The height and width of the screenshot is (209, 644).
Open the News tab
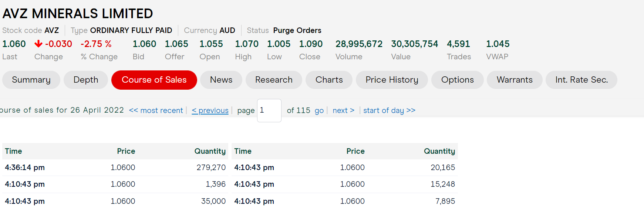[x=221, y=80]
